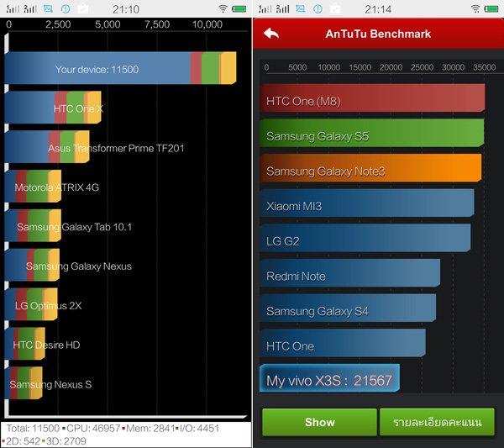Tap the Mem: 2841 score text

pyautogui.click(x=150, y=429)
